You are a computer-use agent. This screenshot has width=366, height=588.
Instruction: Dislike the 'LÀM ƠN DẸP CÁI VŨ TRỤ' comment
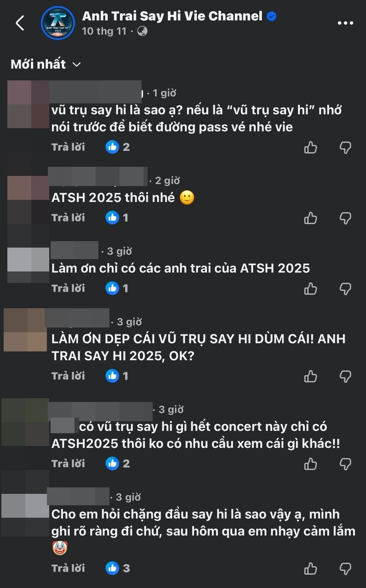(345, 376)
